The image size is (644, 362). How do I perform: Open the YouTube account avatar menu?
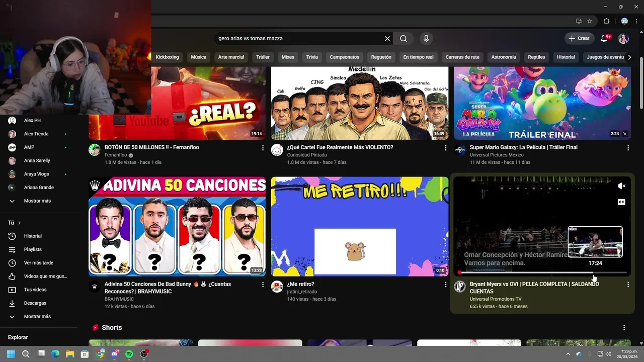click(623, 39)
